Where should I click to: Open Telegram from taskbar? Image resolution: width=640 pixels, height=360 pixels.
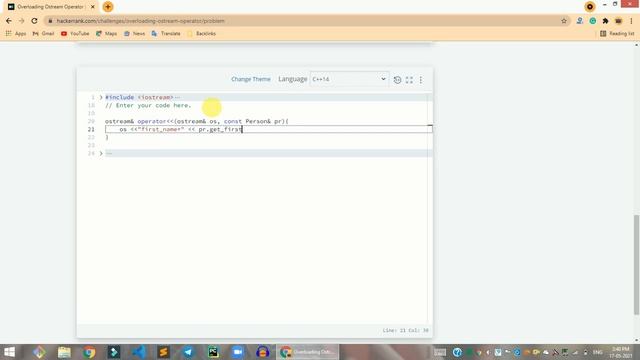pos(188,352)
